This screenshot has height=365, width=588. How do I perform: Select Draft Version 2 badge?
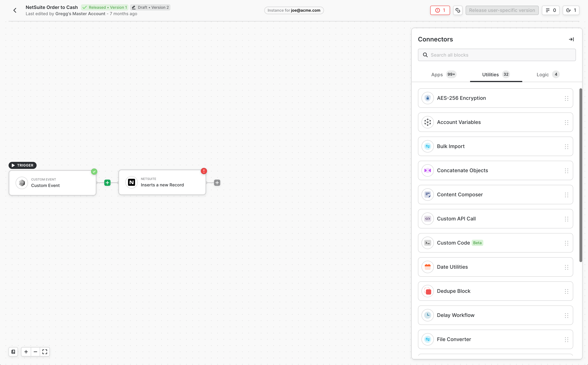150,7
